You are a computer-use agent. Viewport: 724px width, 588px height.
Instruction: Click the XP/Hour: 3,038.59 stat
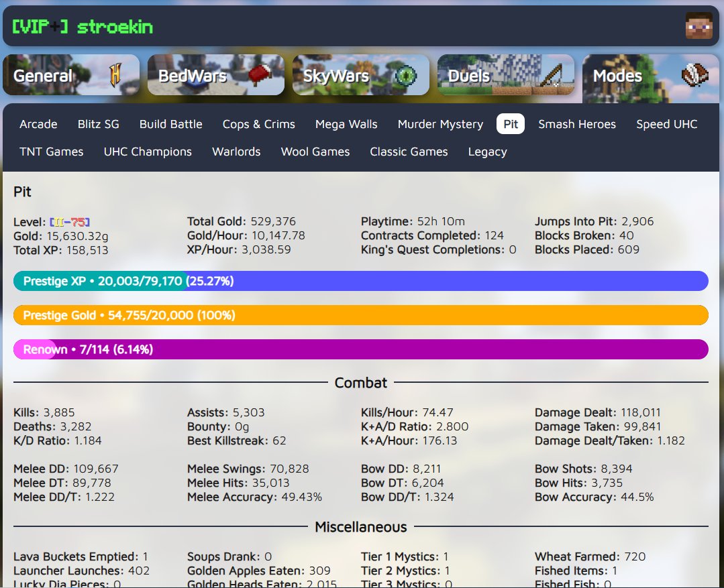(x=239, y=249)
